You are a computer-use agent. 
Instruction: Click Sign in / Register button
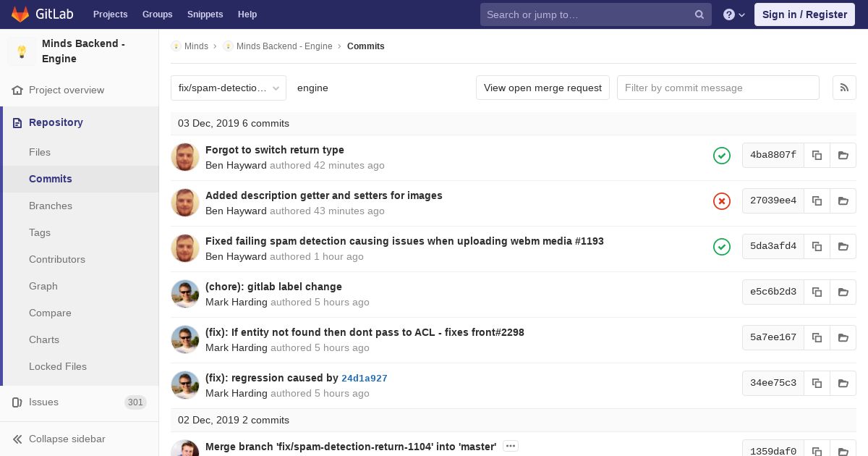pyautogui.click(x=804, y=14)
